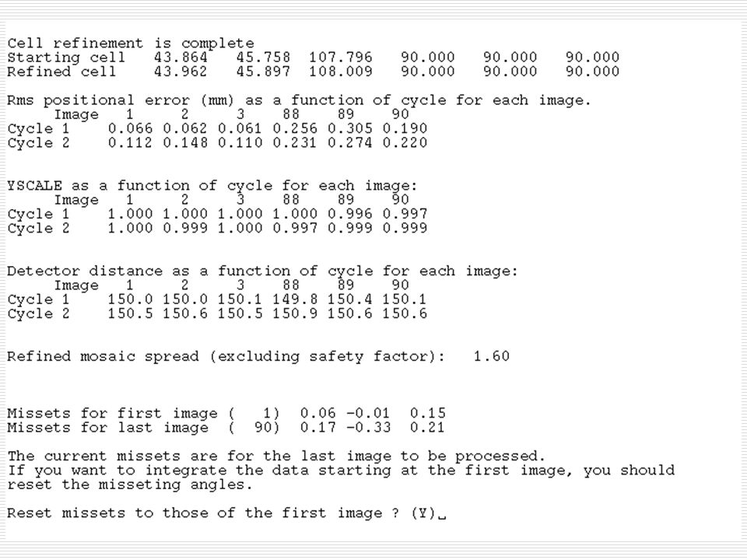The height and width of the screenshot is (560, 747).
Task: Click the starting cell value 107.796
Action: (341, 57)
